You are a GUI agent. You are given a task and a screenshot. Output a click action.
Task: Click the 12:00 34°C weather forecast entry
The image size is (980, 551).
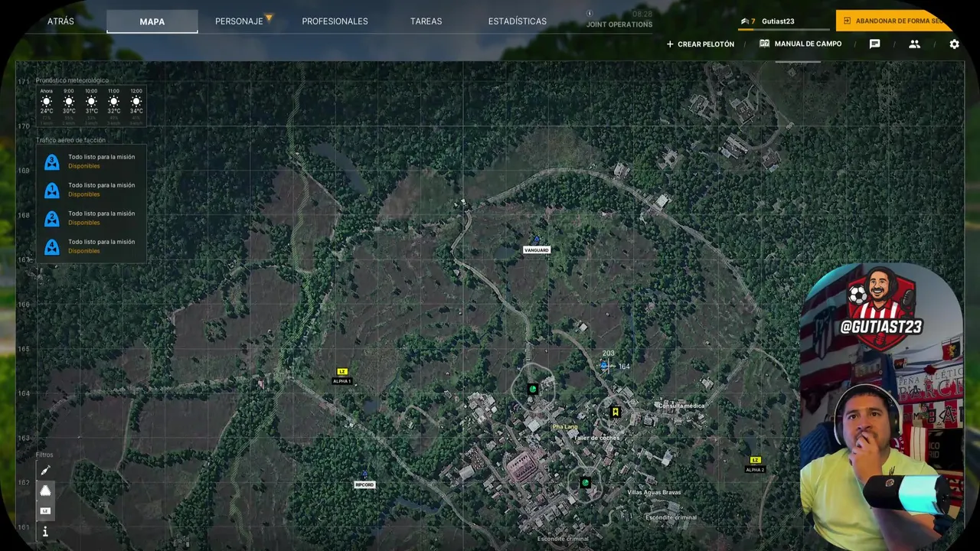pyautogui.click(x=136, y=105)
